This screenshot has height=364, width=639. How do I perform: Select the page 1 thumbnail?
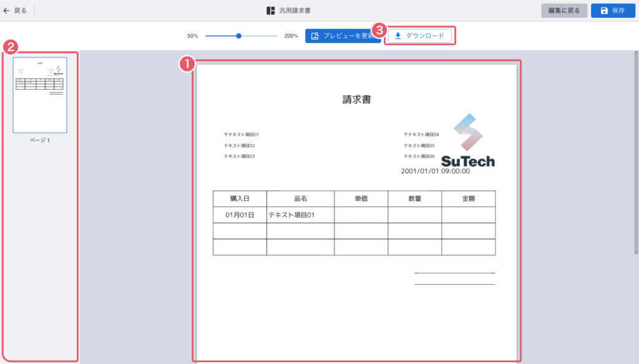coord(40,95)
